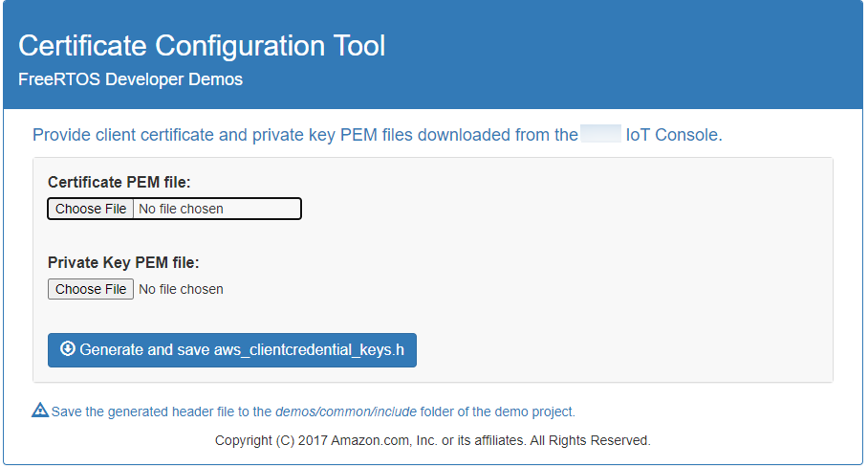The width and height of the screenshot is (868, 467).
Task: Choose File for Certificate PEM
Action: (x=91, y=209)
